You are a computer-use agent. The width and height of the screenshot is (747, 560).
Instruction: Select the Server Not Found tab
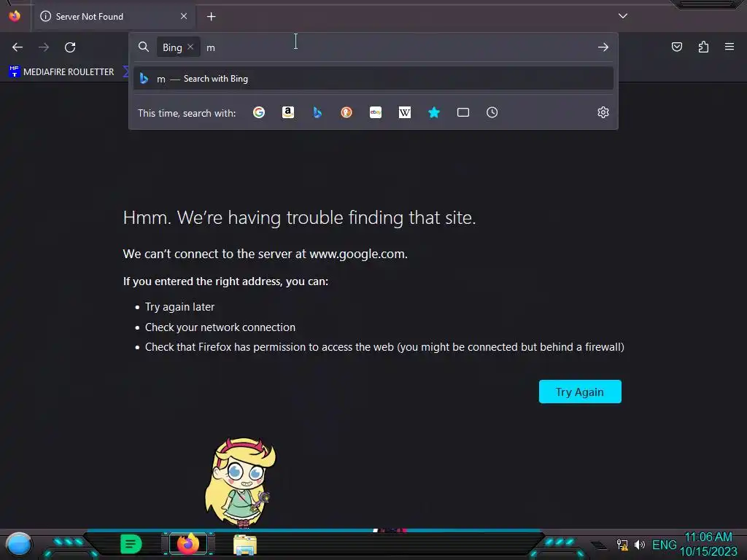[115, 17]
